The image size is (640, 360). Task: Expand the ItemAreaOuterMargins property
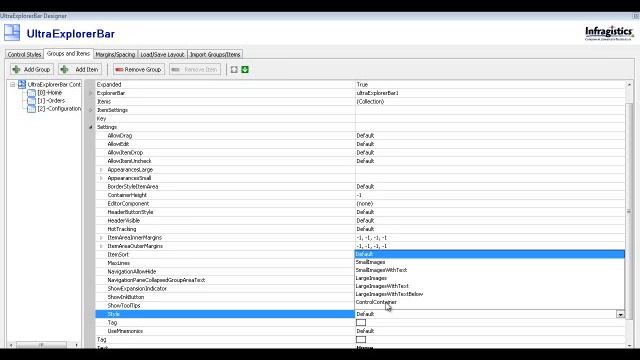[101, 246]
